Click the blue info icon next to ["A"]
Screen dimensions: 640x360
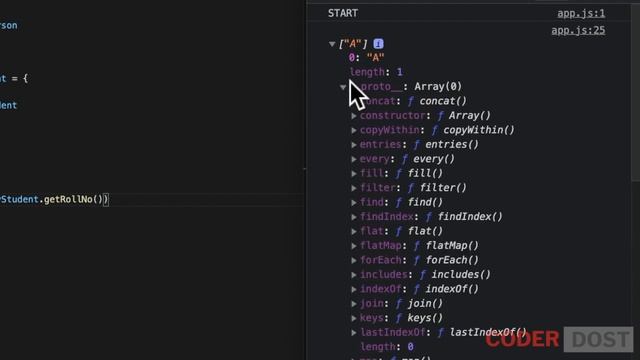(378, 44)
